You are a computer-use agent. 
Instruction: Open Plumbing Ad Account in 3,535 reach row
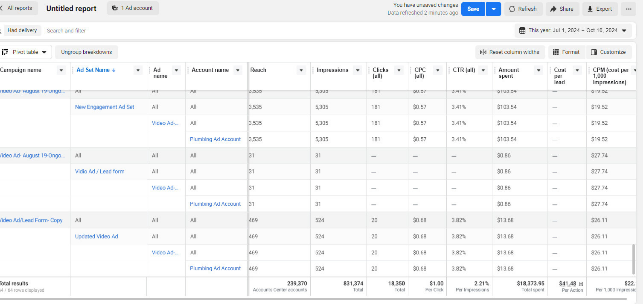tap(215, 139)
